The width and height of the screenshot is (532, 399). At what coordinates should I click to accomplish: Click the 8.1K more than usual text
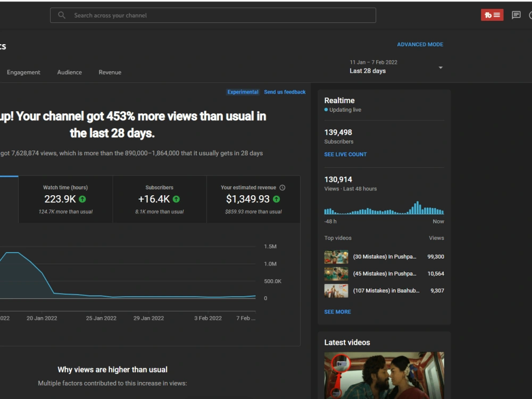click(160, 212)
